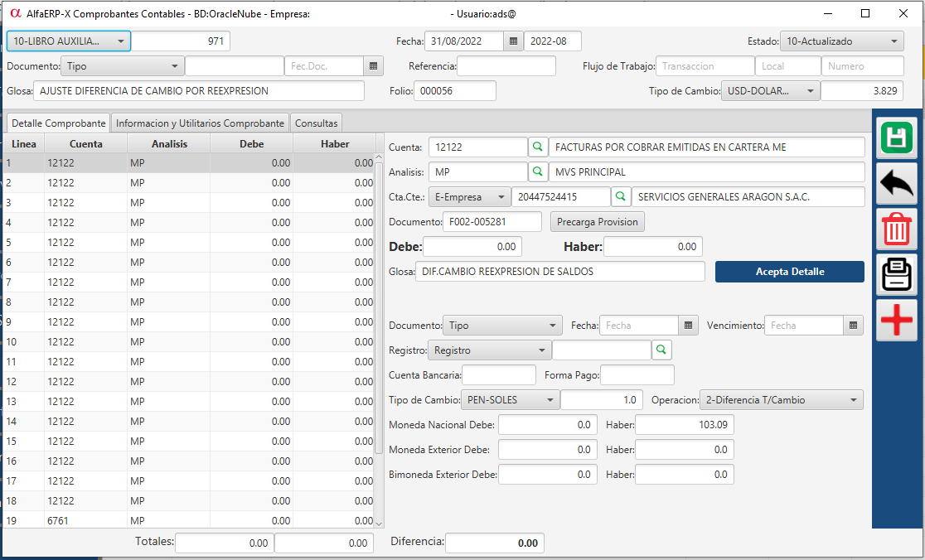Click the red trash delete icon
This screenshot has width=925, height=560.
896,229
